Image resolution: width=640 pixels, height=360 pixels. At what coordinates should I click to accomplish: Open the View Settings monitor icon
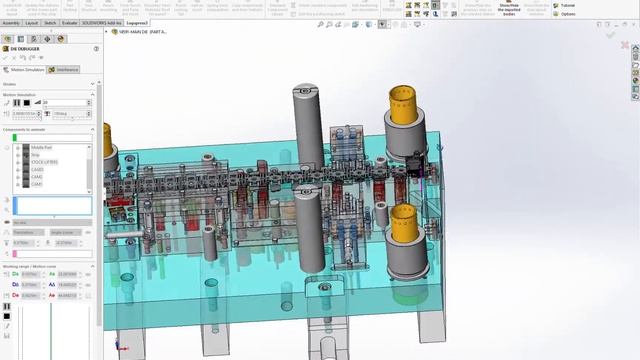pos(418,24)
